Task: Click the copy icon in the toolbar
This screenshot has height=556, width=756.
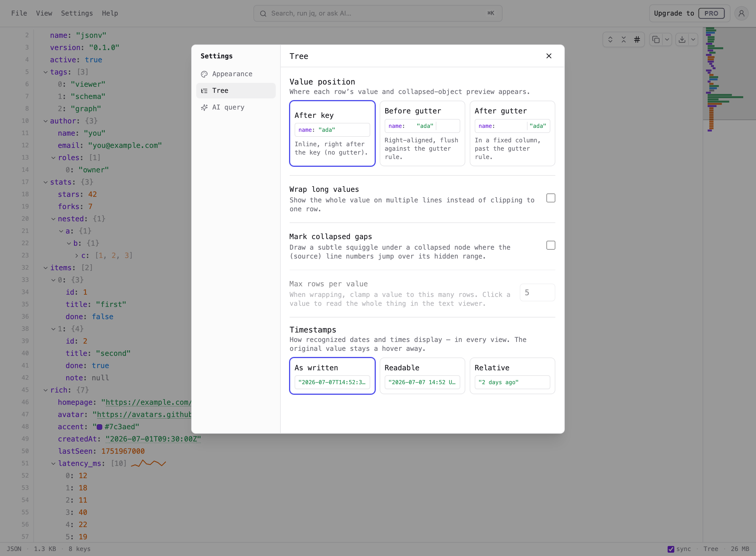Action: [656, 40]
